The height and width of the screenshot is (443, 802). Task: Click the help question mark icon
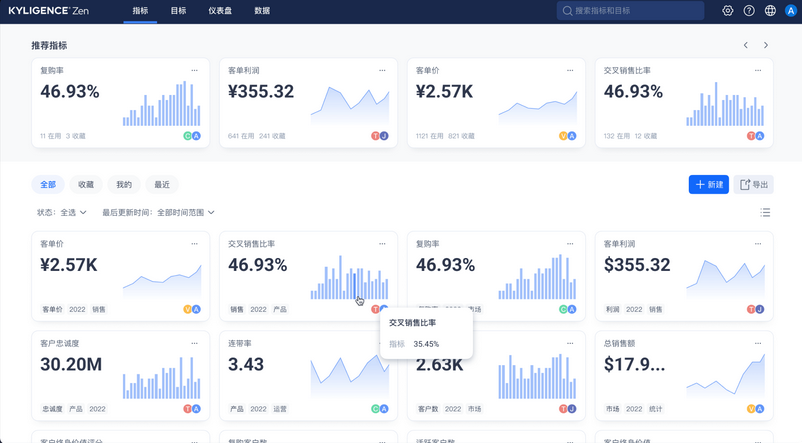[x=749, y=11]
